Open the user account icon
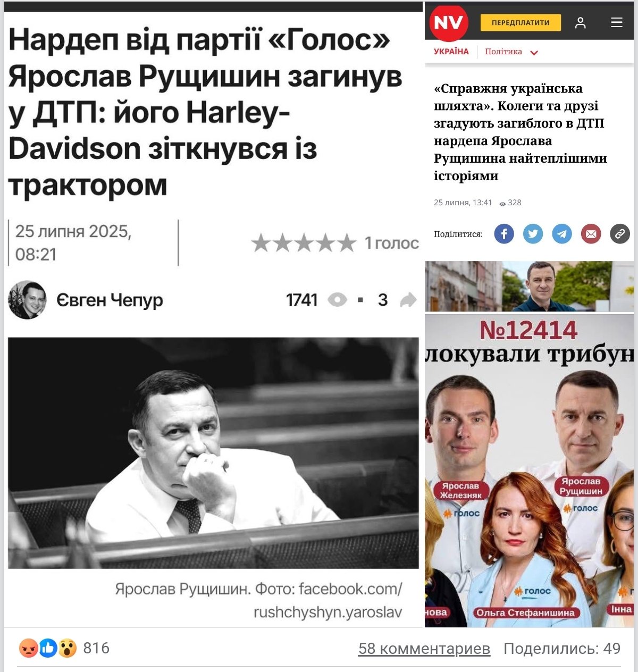 [x=581, y=22]
